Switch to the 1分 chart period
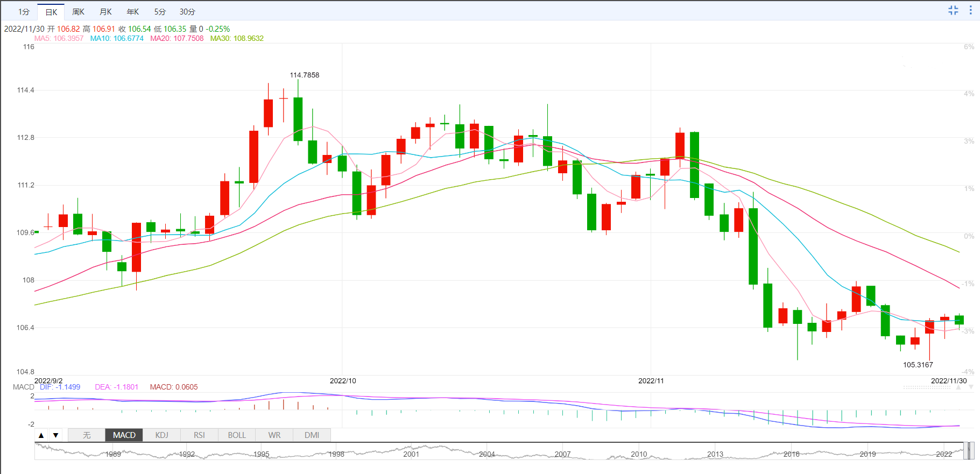The image size is (980, 474). coord(24,12)
